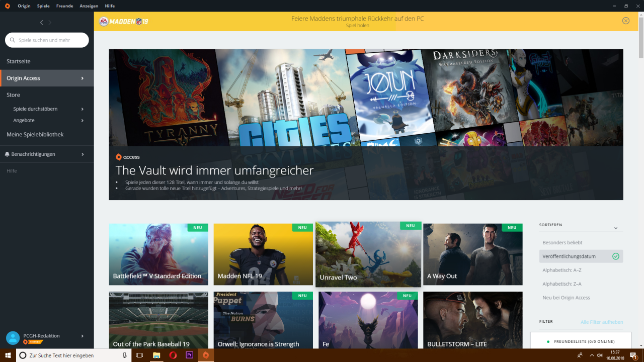
Task: Open Orwell: Ignorance is Strength tile
Action: tap(263, 320)
